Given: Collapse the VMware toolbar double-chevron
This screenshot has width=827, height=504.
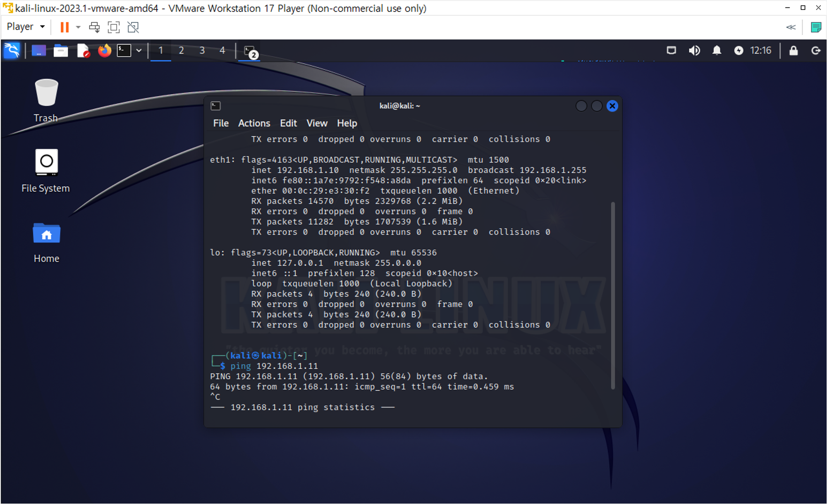Looking at the screenshot, I should pos(791,27).
